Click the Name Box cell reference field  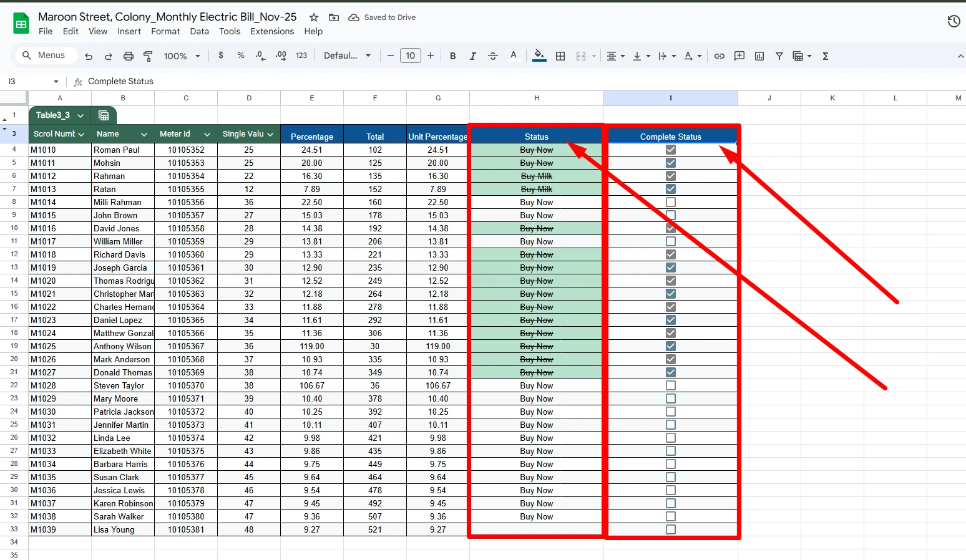pos(28,81)
